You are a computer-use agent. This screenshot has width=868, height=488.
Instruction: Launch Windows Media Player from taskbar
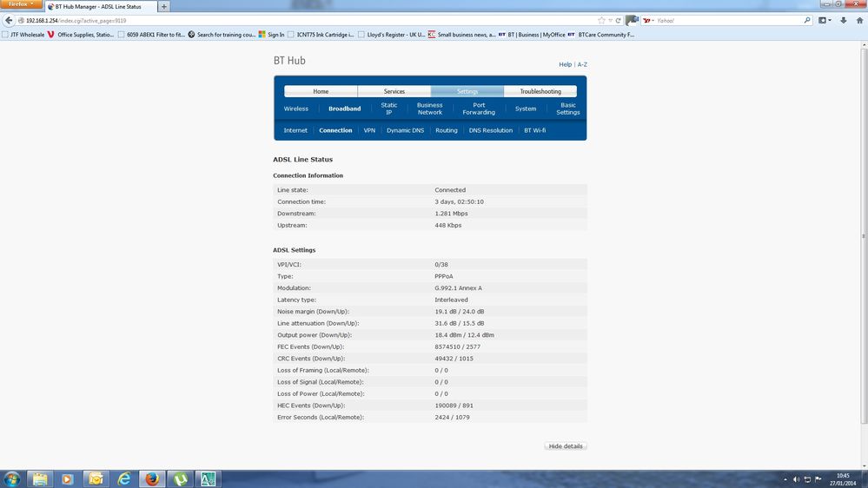pyautogui.click(x=68, y=478)
